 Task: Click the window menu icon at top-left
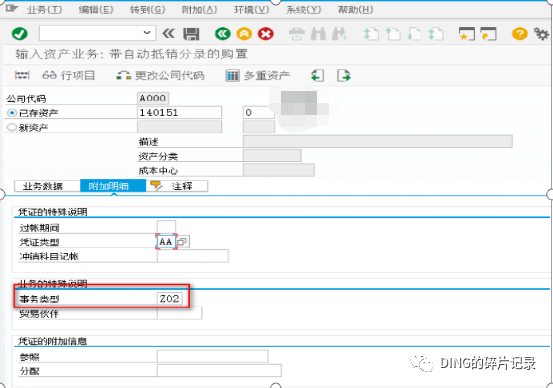12,8
